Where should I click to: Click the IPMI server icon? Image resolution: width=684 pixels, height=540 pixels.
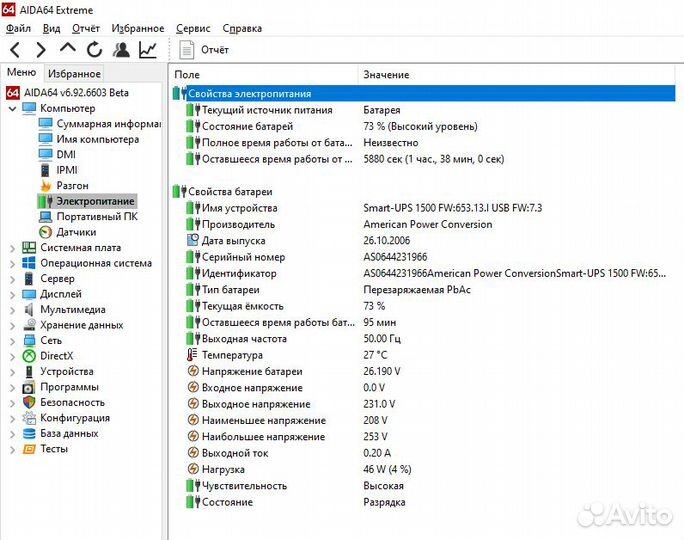(x=45, y=170)
